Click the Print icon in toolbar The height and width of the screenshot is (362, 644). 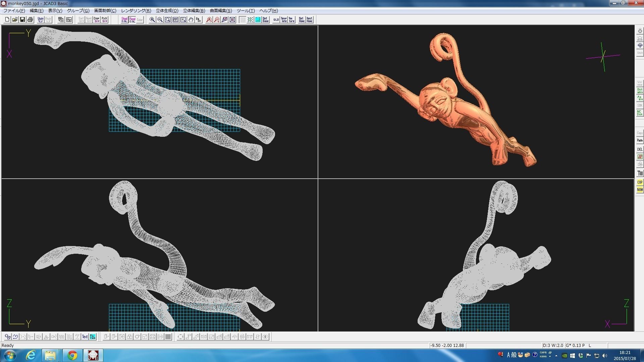click(x=30, y=20)
